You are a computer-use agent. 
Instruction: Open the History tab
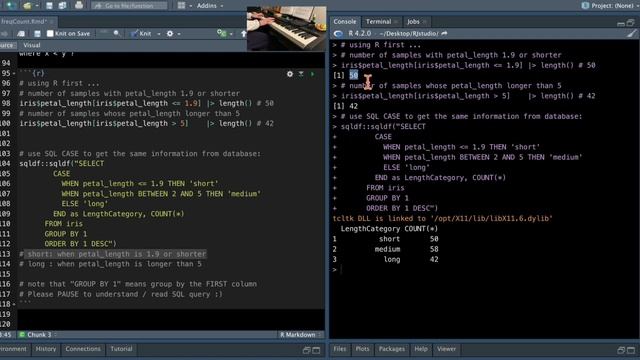tap(46, 349)
